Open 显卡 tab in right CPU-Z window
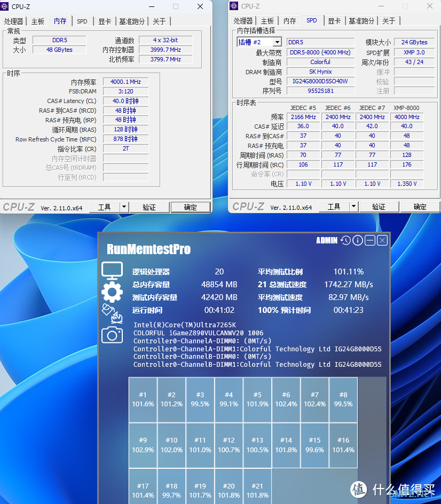 pyautogui.click(x=334, y=21)
